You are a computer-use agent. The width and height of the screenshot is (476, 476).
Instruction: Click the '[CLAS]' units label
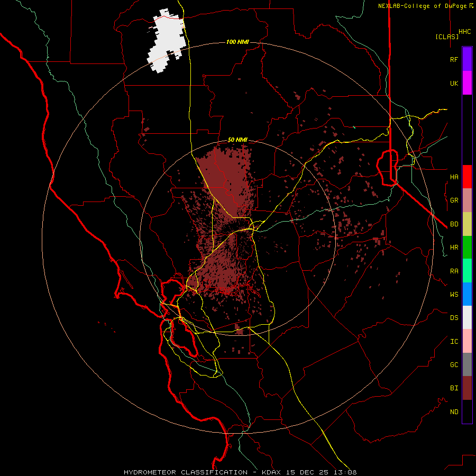(x=447, y=36)
